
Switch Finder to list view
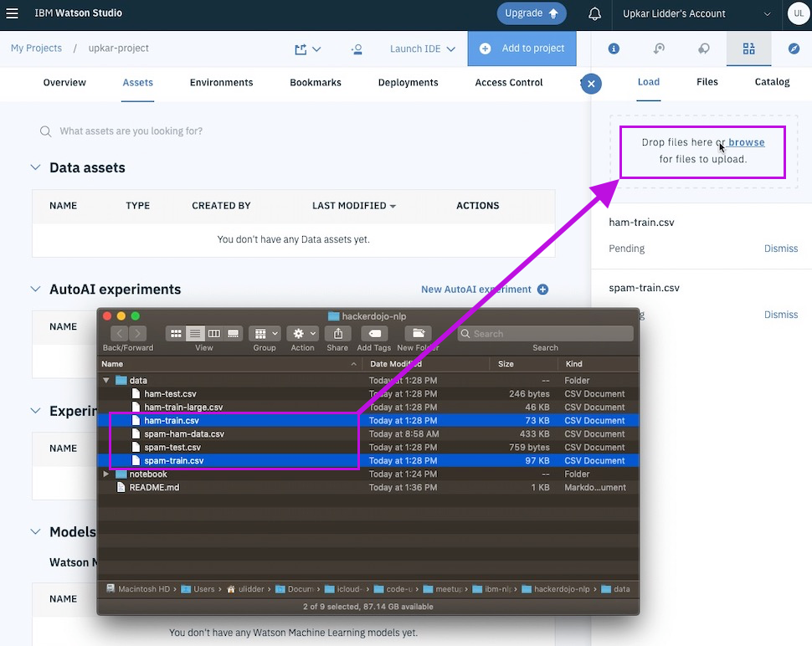tap(195, 333)
